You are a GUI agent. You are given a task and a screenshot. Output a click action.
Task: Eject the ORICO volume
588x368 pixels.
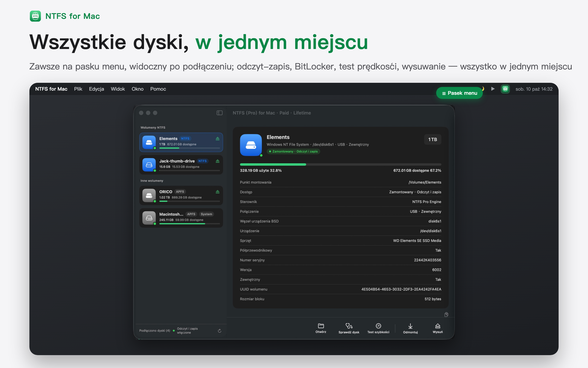tap(218, 192)
